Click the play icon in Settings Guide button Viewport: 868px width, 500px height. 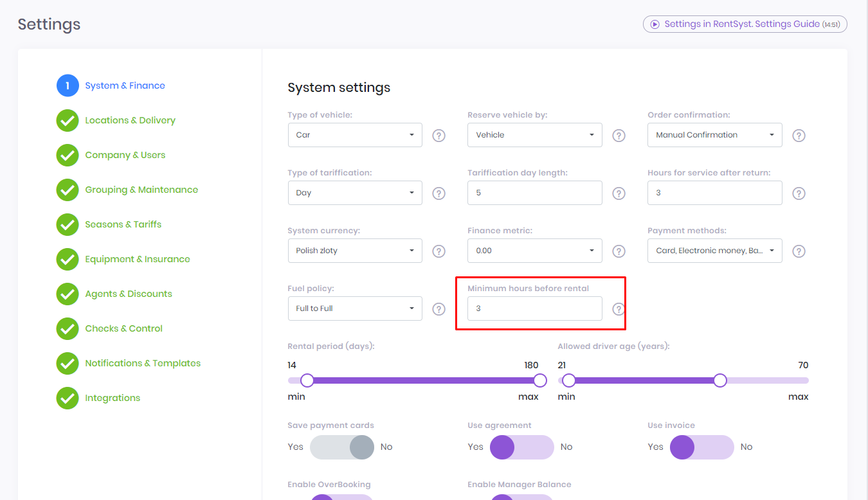(x=655, y=24)
